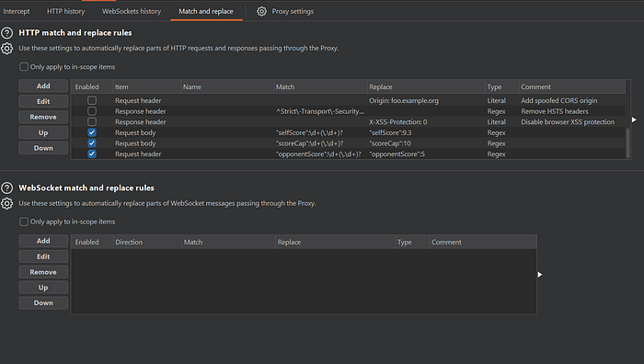The height and width of the screenshot is (364, 644).
Task: Click the WebSocket Match column header
Action: pyautogui.click(x=228, y=242)
